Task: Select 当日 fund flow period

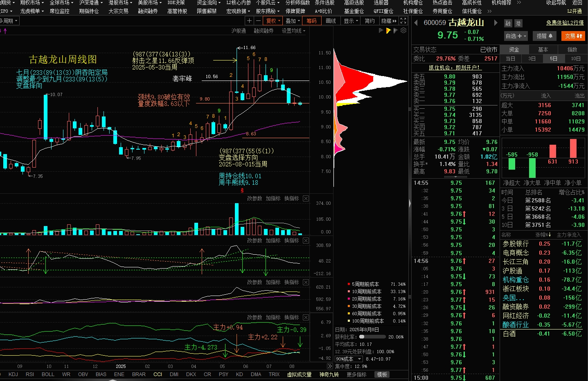Action: point(510,58)
